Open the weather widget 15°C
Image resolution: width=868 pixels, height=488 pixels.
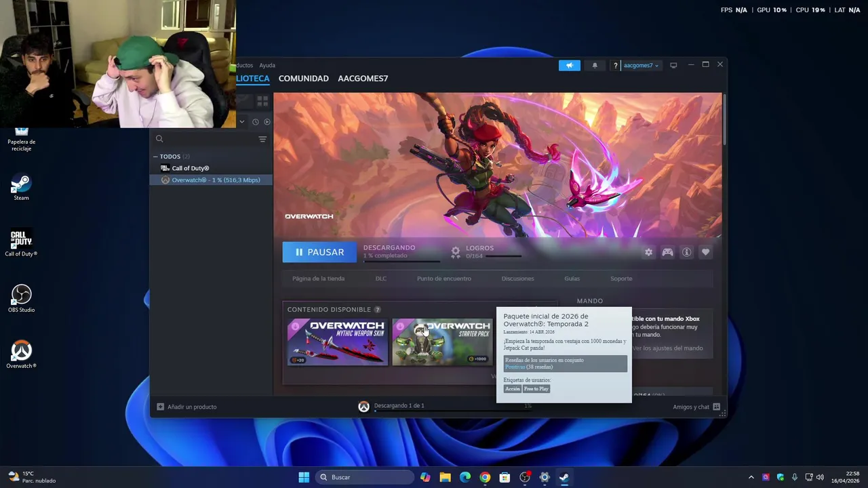[31, 477]
